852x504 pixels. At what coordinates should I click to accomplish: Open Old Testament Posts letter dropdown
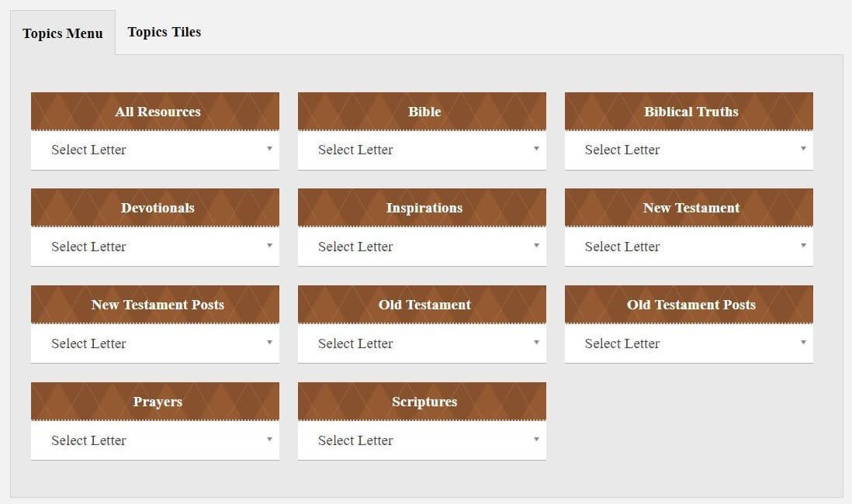tap(688, 343)
